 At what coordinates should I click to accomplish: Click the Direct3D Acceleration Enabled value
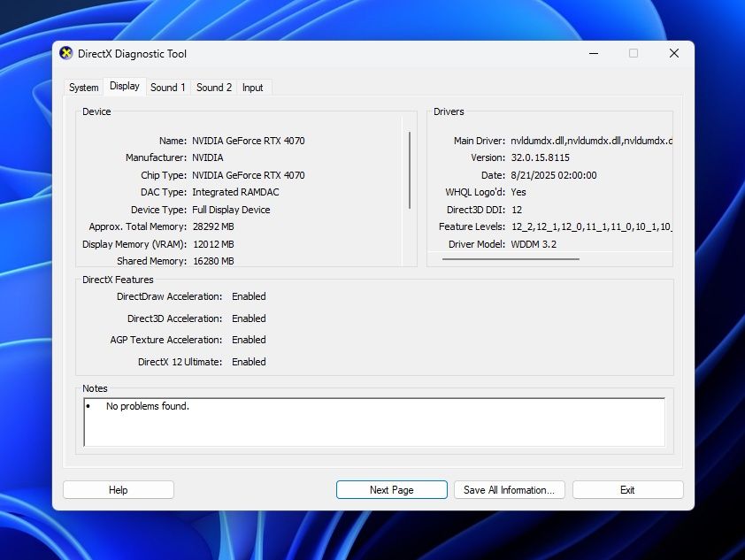(x=249, y=318)
